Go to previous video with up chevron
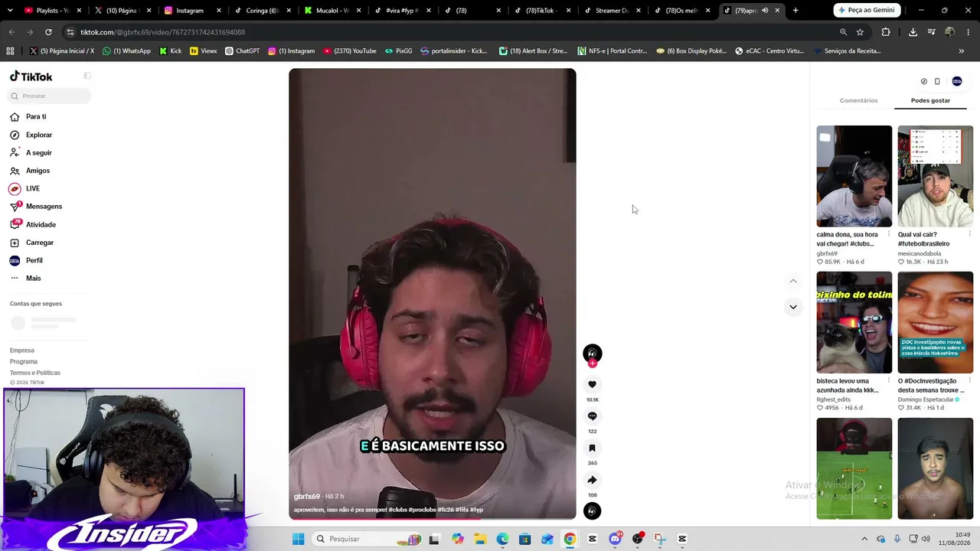The width and height of the screenshot is (980, 551). coord(793,281)
